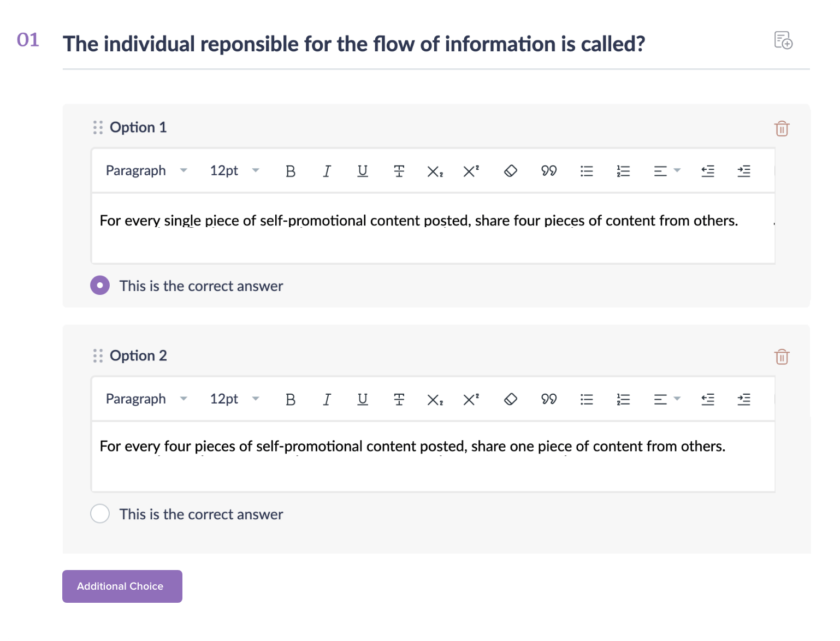Click the Additional Choice button

122,586
